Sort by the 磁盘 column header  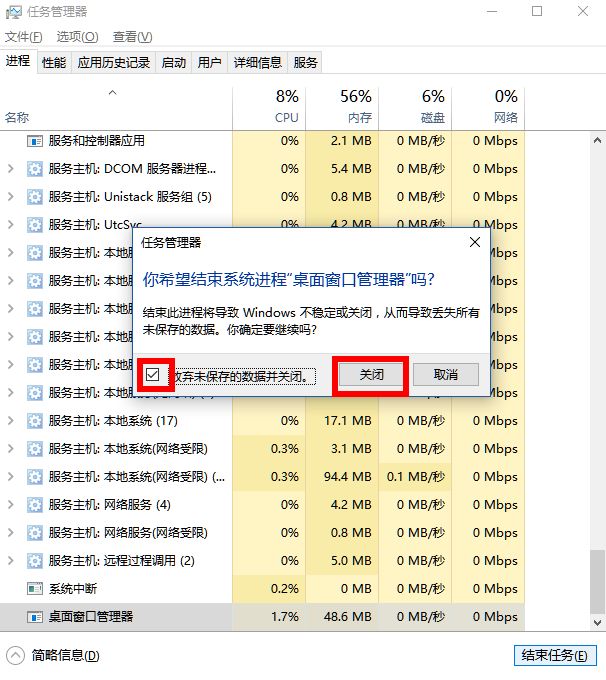[x=415, y=108]
